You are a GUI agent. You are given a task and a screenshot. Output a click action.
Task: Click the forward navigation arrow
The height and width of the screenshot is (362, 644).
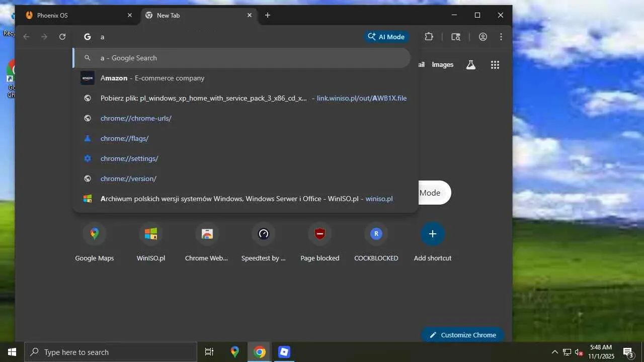[44, 37]
